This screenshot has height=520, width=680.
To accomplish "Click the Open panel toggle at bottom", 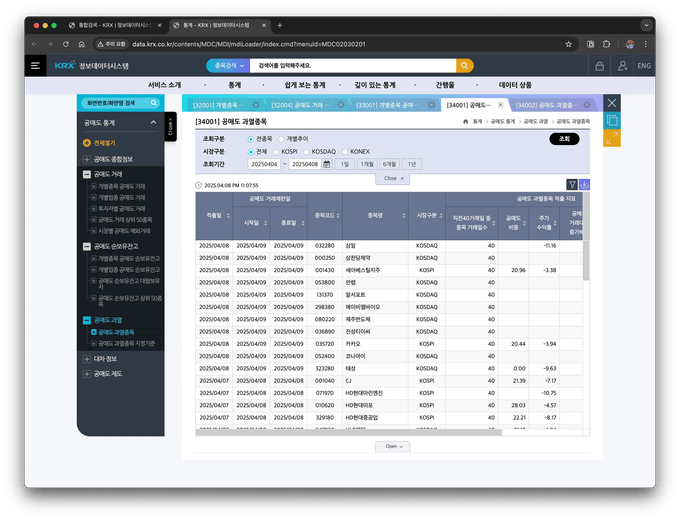I will pos(392,446).
